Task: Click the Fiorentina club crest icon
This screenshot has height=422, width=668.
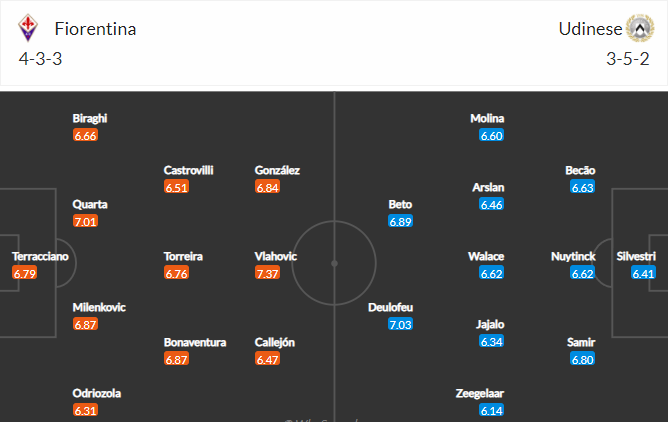Action: 28,28
